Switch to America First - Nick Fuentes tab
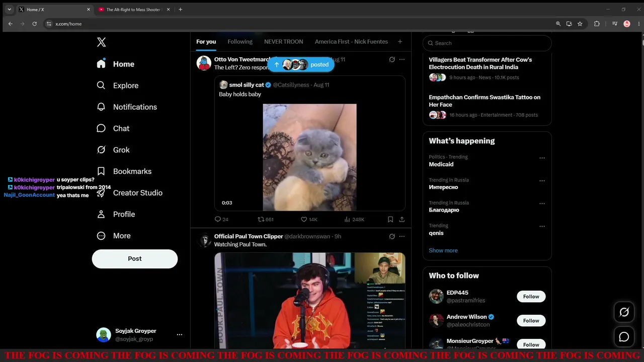Viewport: 644px width, 362px height. tap(351, 42)
